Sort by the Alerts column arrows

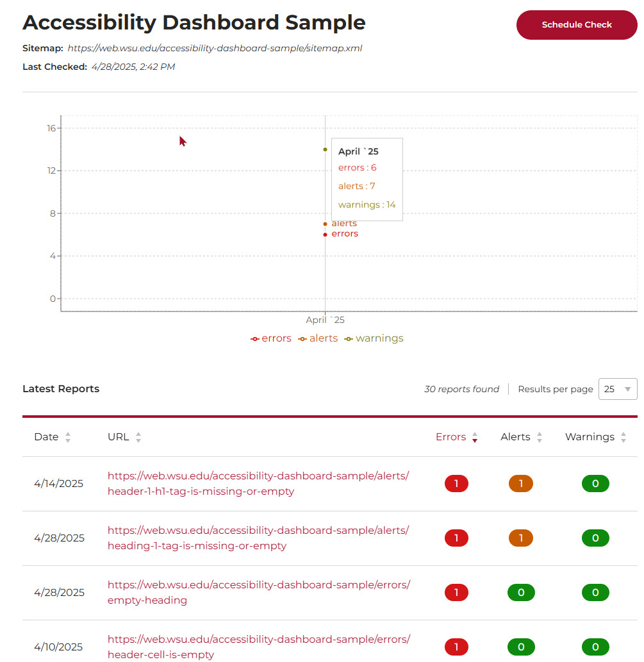coord(540,437)
